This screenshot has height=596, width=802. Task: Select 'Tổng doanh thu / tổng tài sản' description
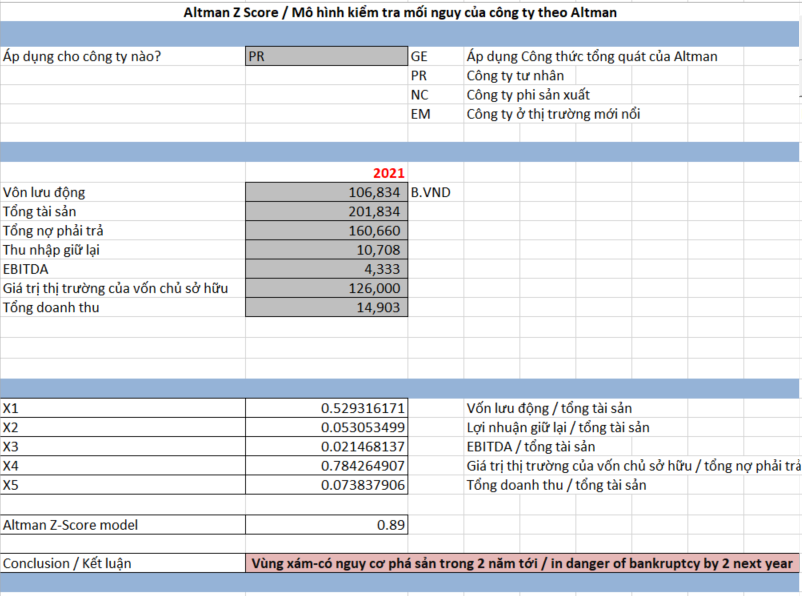(556, 485)
